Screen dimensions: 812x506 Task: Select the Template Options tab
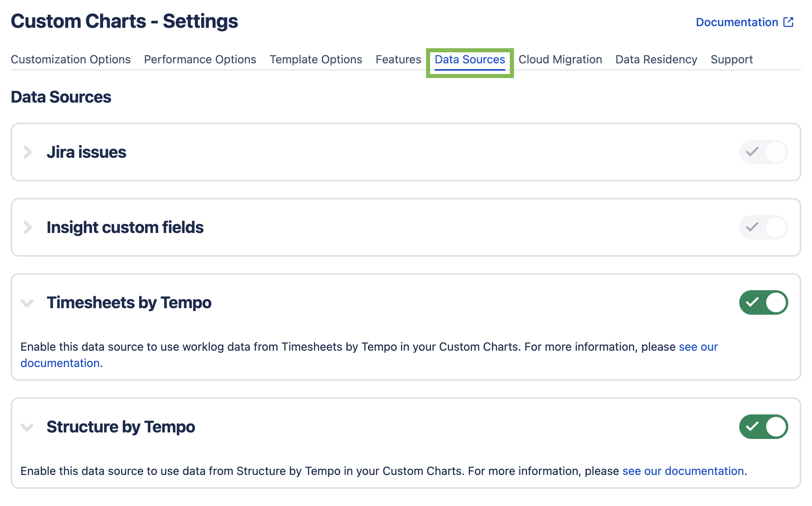tap(316, 59)
